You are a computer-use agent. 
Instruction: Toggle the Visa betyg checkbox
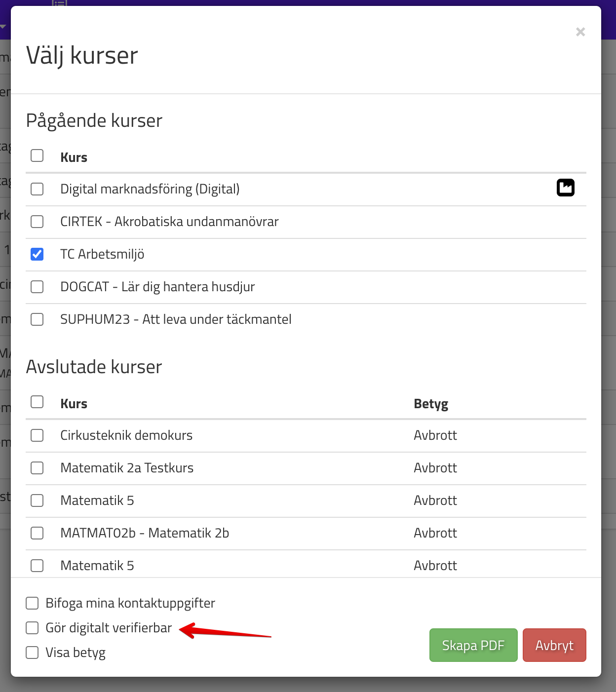pos(32,653)
